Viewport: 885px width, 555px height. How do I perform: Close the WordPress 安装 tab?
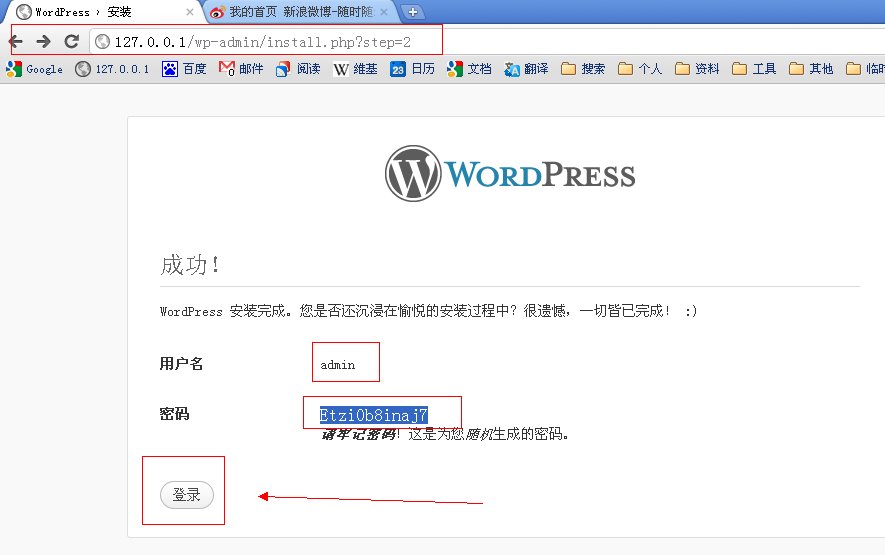(x=190, y=12)
